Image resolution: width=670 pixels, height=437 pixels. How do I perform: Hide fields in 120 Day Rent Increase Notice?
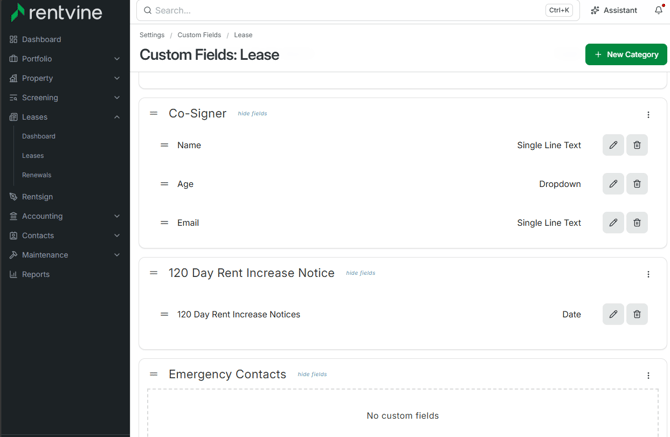click(360, 273)
